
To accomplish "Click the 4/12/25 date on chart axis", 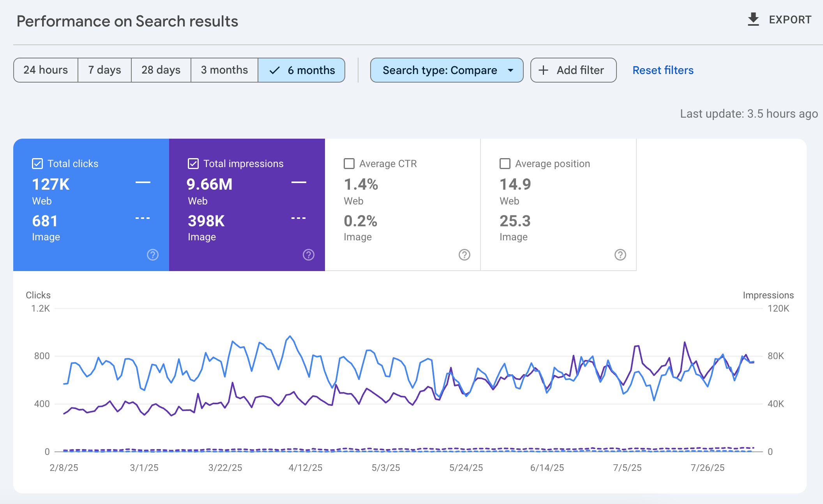I will pos(305,468).
